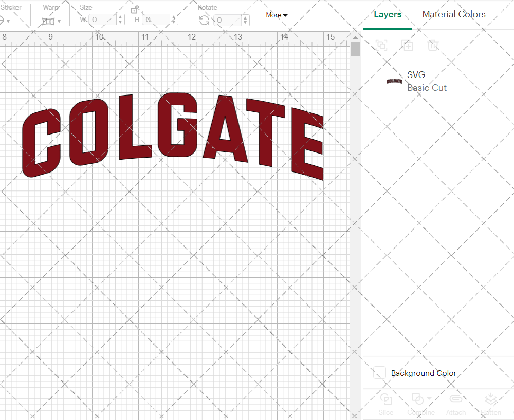Click the Combine button

tap(420, 404)
